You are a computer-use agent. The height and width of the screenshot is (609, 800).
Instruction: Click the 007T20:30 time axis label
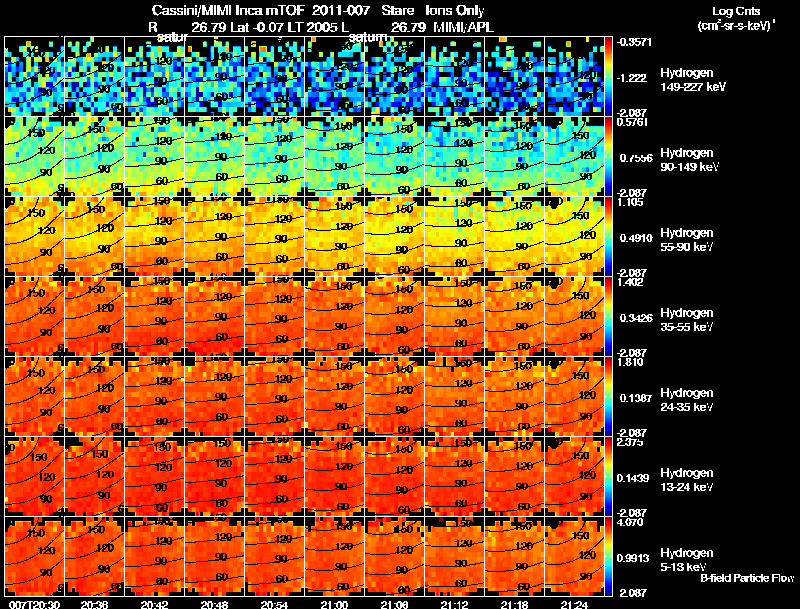[x=35, y=604]
